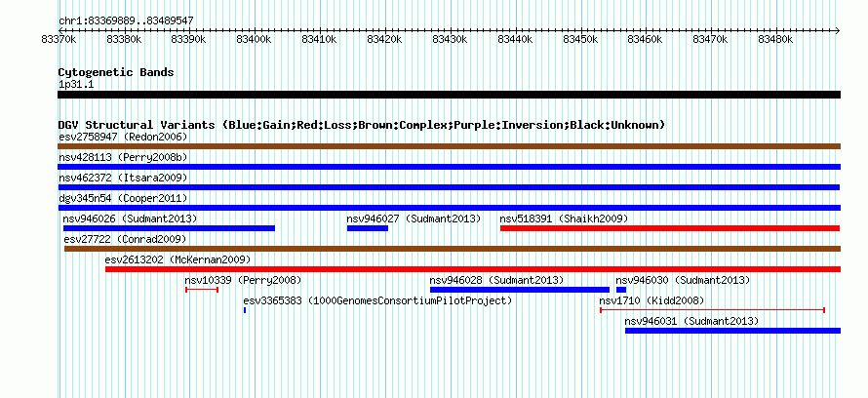Click the nsv462372 (Itsara2009) label
Viewport: 868px width, 398px height.
click(123, 178)
